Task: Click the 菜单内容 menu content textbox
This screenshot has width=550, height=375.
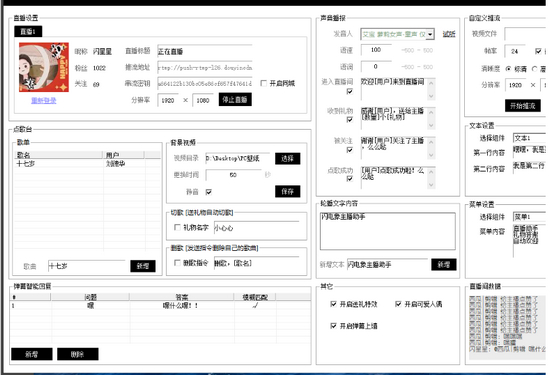Action: pos(530,241)
